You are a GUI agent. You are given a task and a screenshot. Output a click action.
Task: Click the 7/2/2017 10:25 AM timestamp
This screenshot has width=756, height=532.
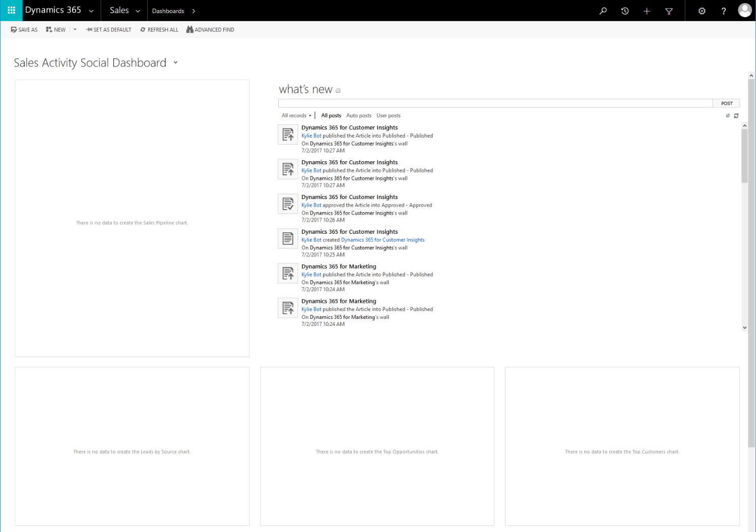(x=323, y=255)
